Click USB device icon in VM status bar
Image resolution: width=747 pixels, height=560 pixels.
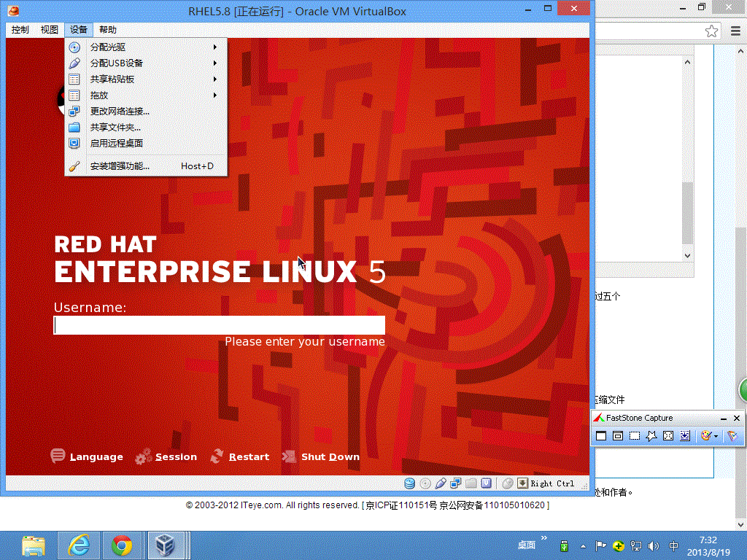pos(440,483)
